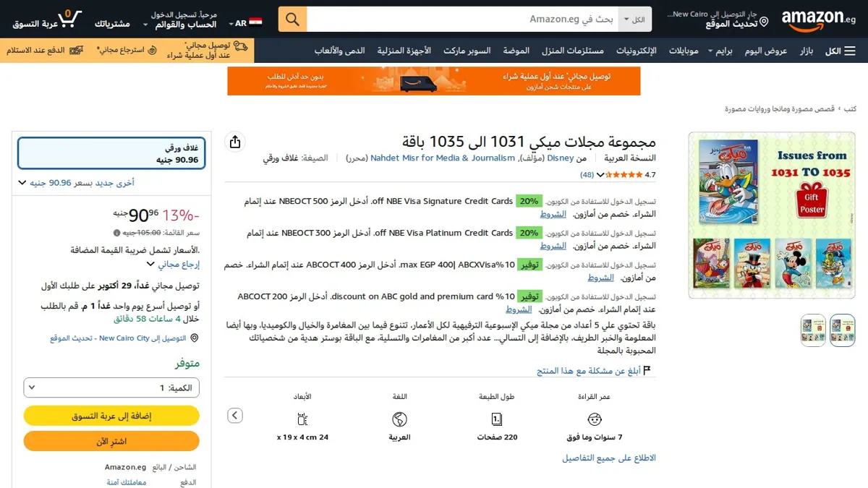Image resolution: width=868 pixels, height=488 pixels.
Task: Click the orange Buy Now button
Action: pos(111,441)
